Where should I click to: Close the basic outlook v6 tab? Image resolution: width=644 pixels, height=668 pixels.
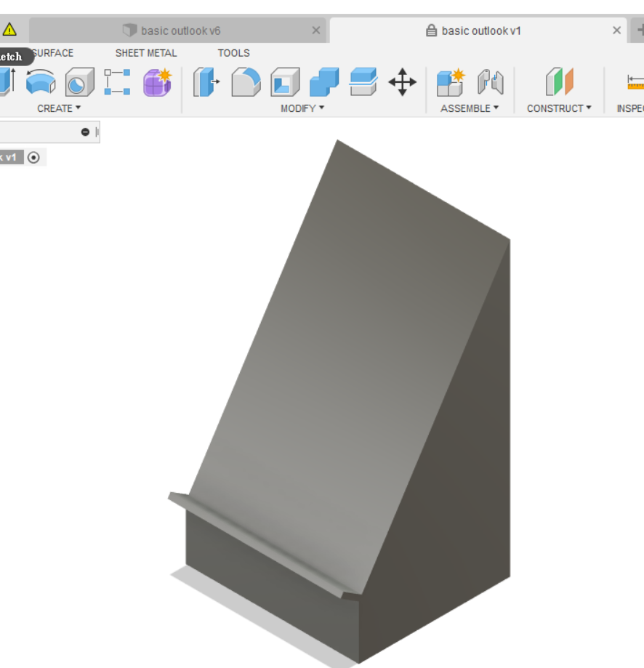[x=315, y=31]
